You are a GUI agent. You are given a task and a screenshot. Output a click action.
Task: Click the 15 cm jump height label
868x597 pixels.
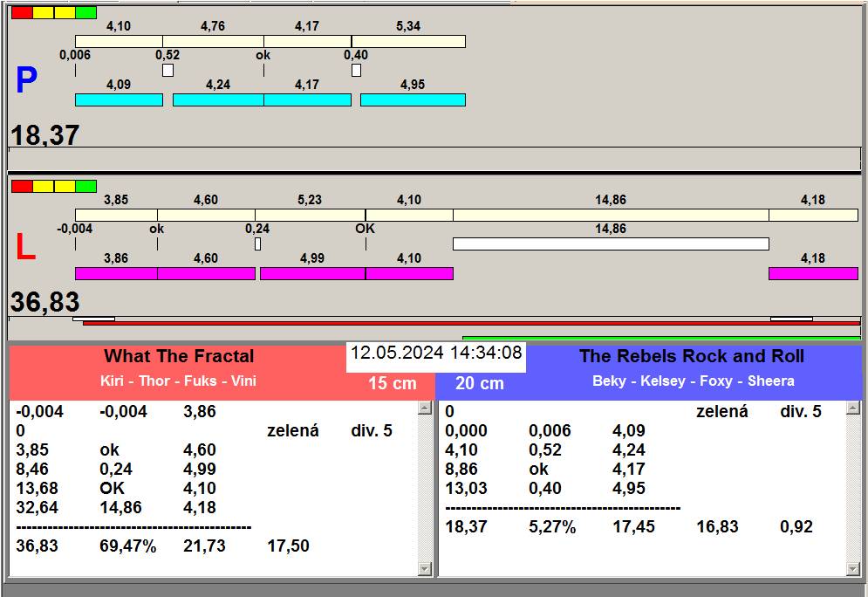point(392,384)
